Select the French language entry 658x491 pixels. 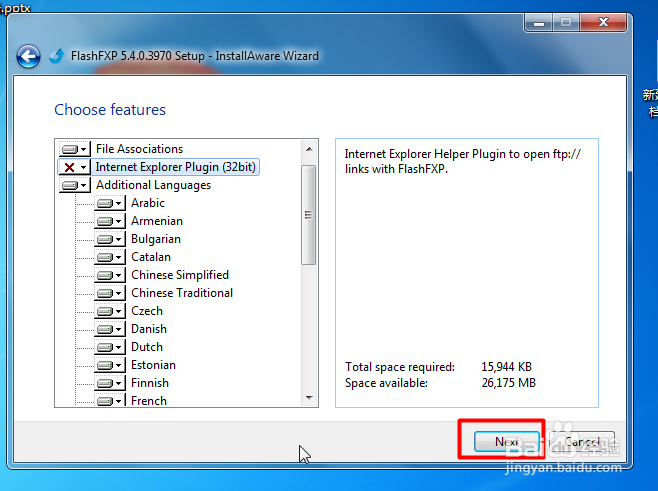[x=149, y=401]
